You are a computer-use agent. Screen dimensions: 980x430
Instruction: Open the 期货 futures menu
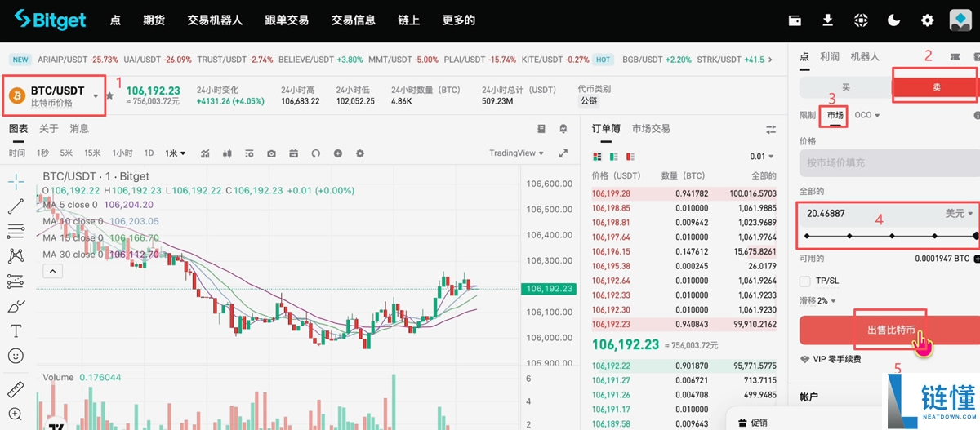coord(154,20)
